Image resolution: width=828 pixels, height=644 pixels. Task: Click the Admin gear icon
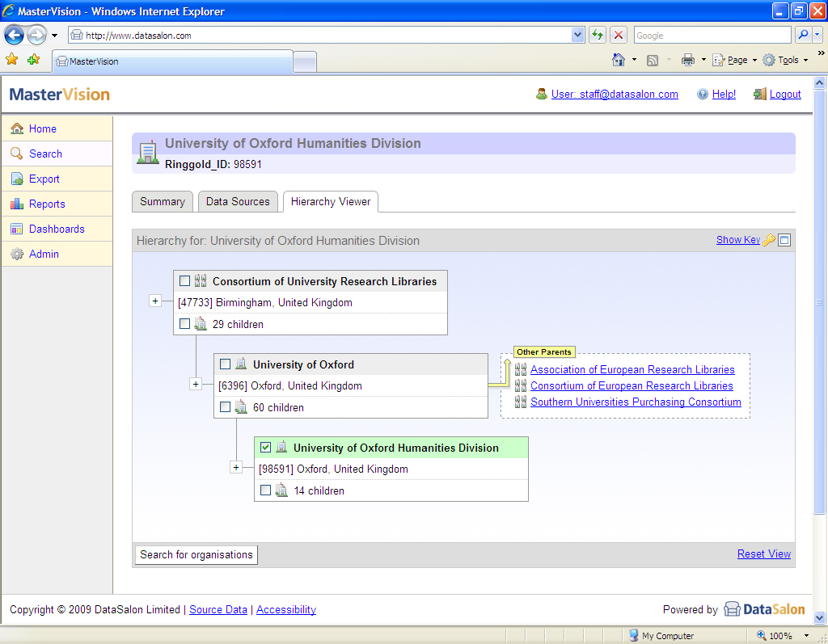pyautogui.click(x=17, y=255)
